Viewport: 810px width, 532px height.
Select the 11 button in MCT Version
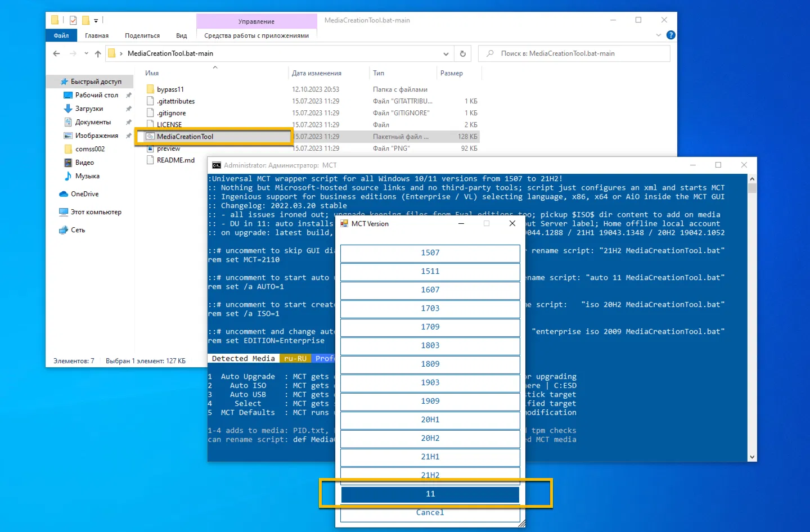point(430,494)
